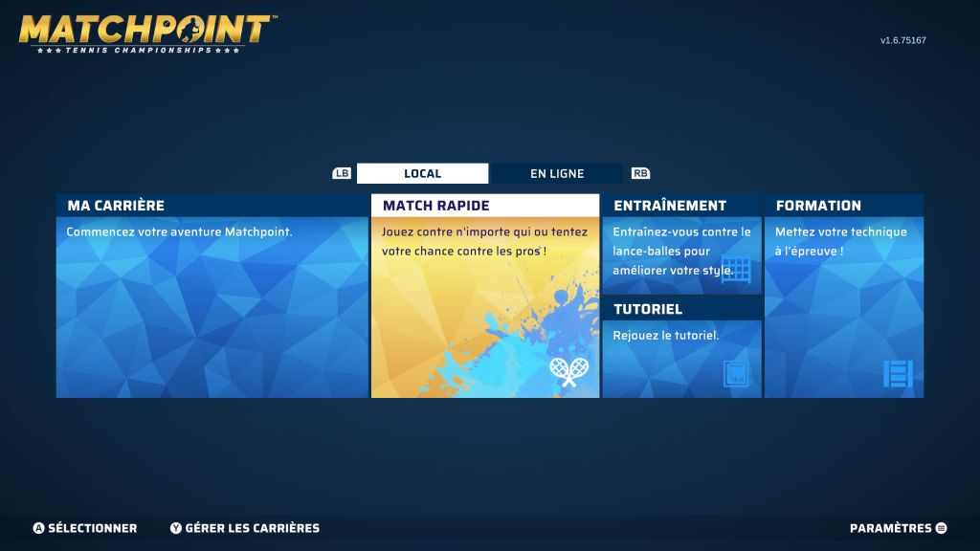
Task: Open the FORMATION tile
Action: (844, 296)
